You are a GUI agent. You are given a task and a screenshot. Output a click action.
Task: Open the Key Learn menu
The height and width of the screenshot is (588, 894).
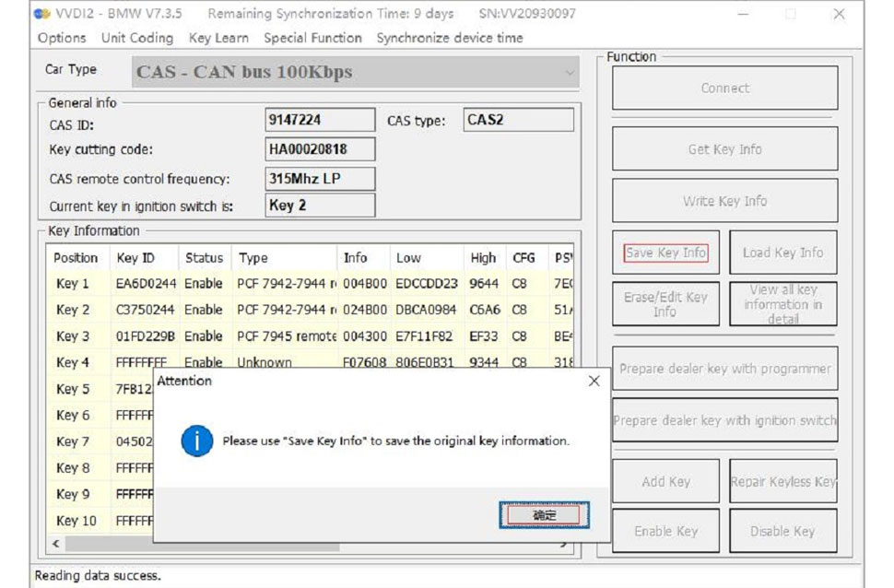[x=218, y=38]
